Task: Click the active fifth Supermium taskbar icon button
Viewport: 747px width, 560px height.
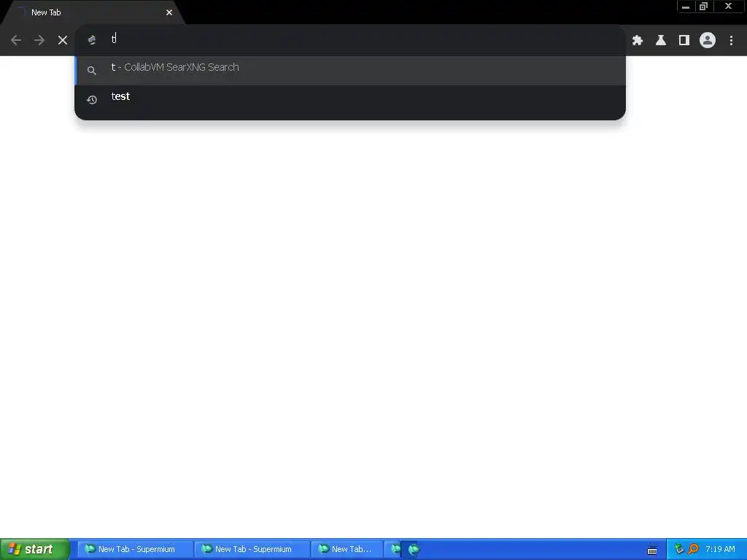Action: (412, 550)
